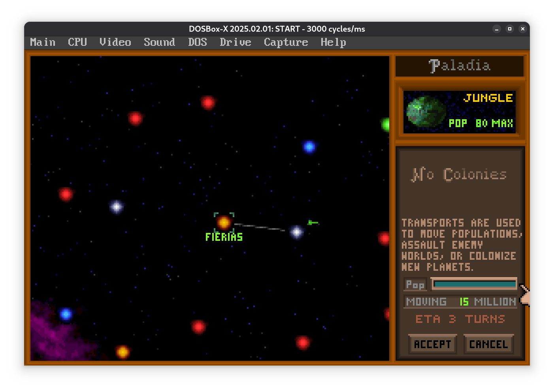Click the Pop transport amount slider bar
This screenshot has width=554, height=392.
474,284
